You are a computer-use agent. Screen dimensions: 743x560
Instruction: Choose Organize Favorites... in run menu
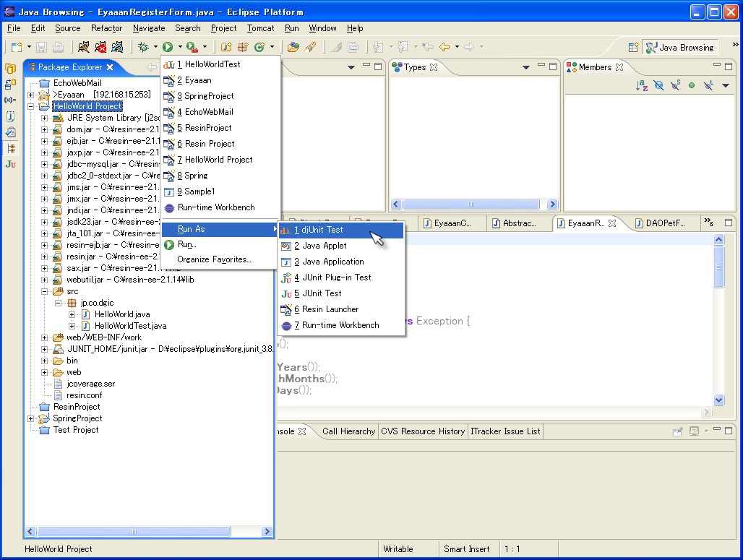pyautogui.click(x=214, y=259)
